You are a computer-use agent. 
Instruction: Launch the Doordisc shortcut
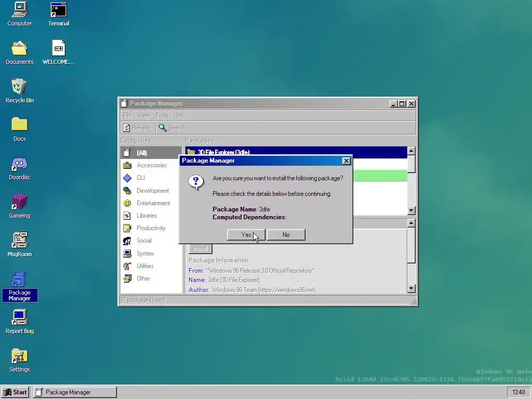pyautogui.click(x=20, y=168)
